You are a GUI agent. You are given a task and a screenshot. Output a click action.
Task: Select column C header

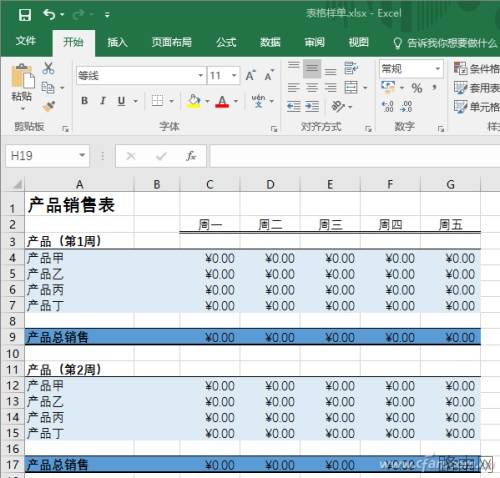(210, 184)
